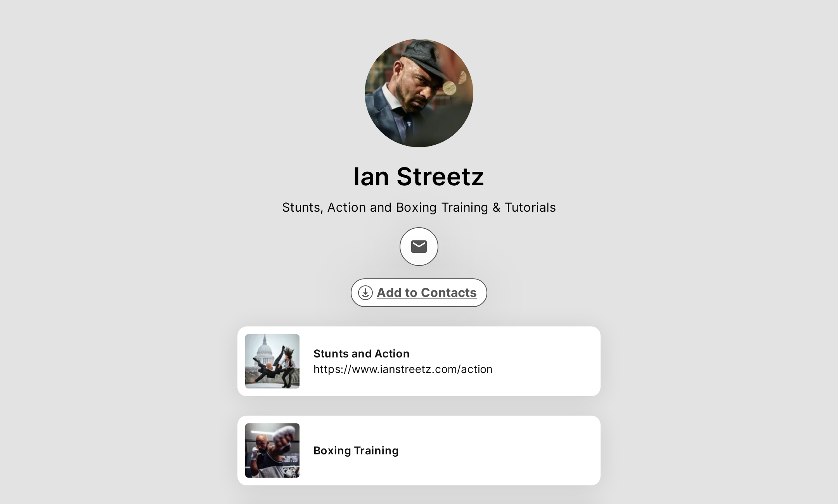Click the URL ianstreetz.com/action
The image size is (838, 504).
click(403, 369)
